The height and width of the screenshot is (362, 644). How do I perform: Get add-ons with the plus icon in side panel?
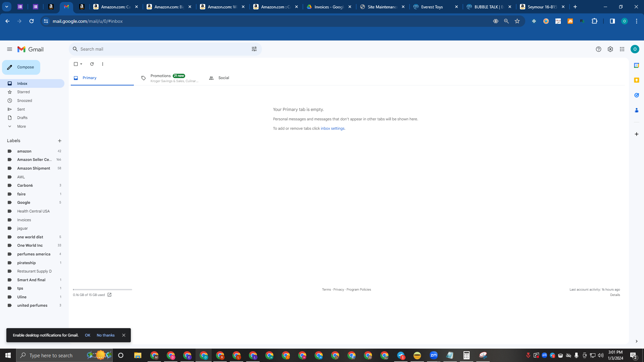pos(636,134)
